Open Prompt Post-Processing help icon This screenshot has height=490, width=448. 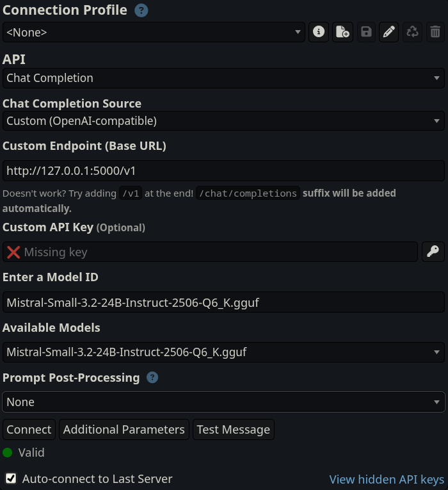(152, 377)
